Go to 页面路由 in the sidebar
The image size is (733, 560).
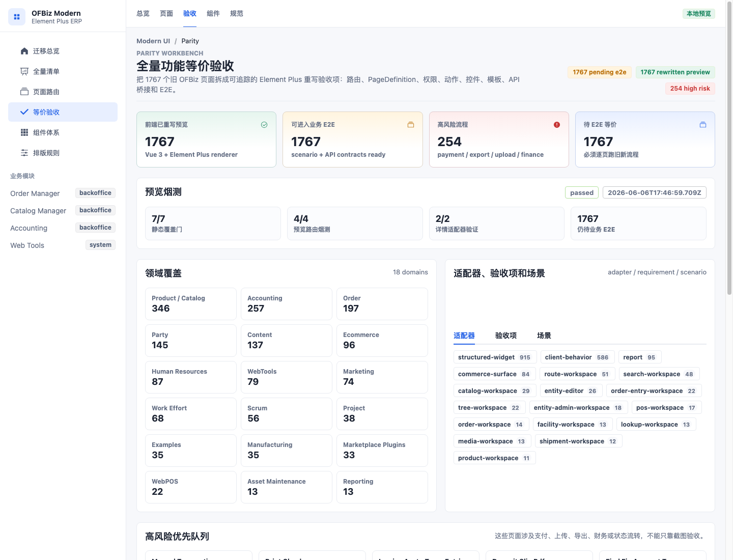(x=63, y=92)
